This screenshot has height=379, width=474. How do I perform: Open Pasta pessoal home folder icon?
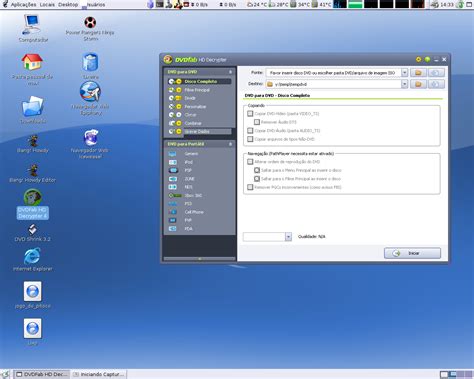tap(32, 70)
